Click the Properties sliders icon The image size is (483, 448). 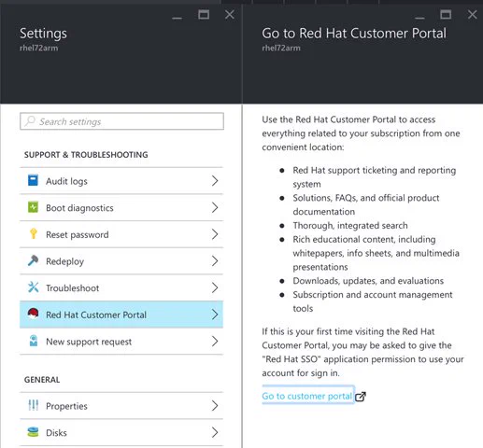pyautogui.click(x=33, y=405)
